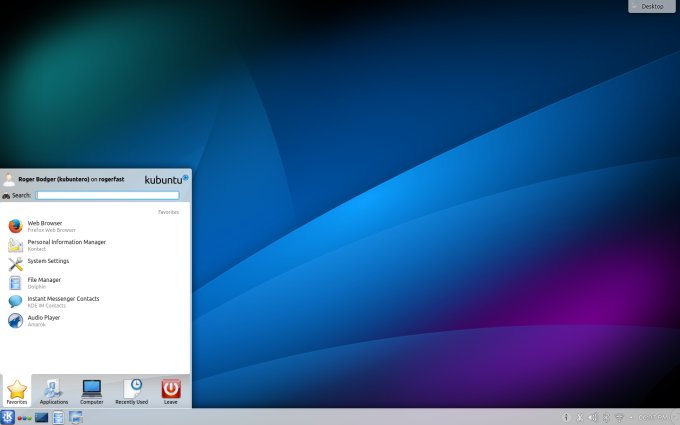Launch Amarok Audio Player
The height and width of the screenshot is (425, 680).
coord(95,320)
